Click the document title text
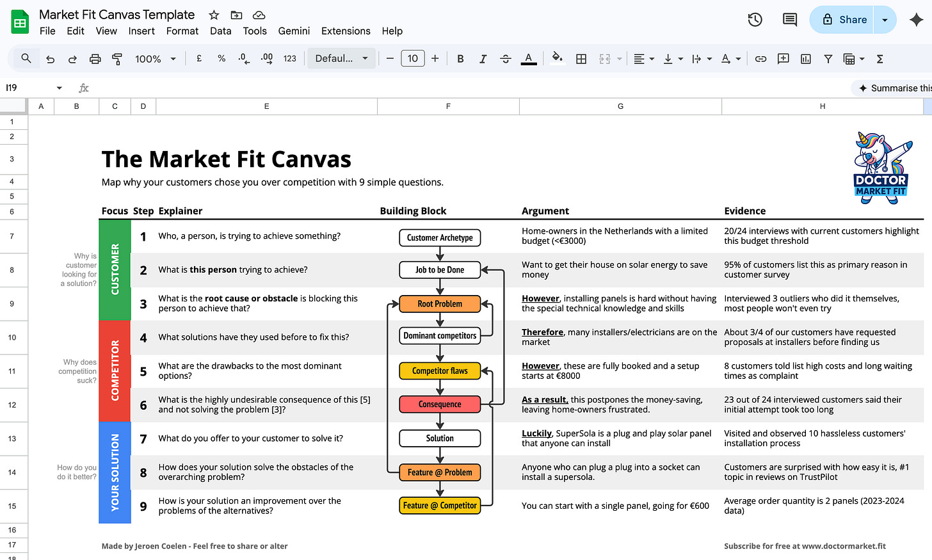This screenshot has width=932, height=560. (x=116, y=15)
